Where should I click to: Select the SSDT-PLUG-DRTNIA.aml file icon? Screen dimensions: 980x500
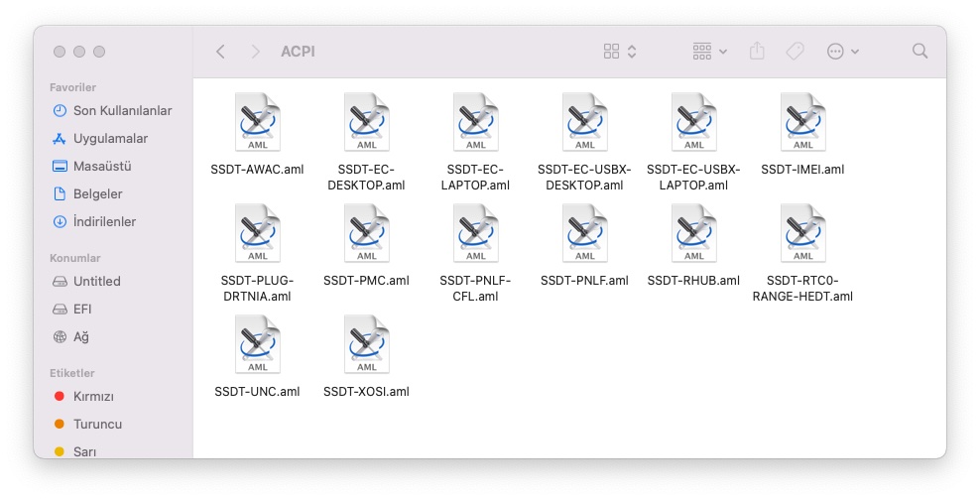pyautogui.click(x=258, y=233)
